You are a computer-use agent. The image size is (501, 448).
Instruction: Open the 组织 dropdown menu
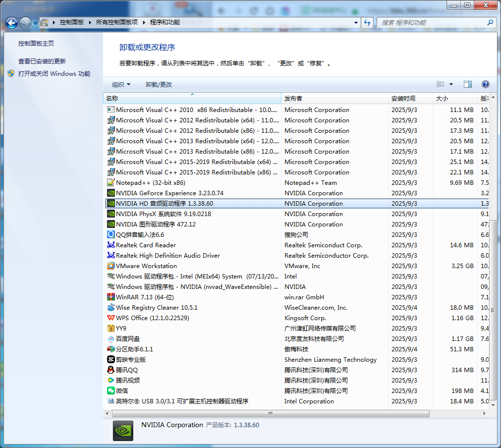(121, 85)
